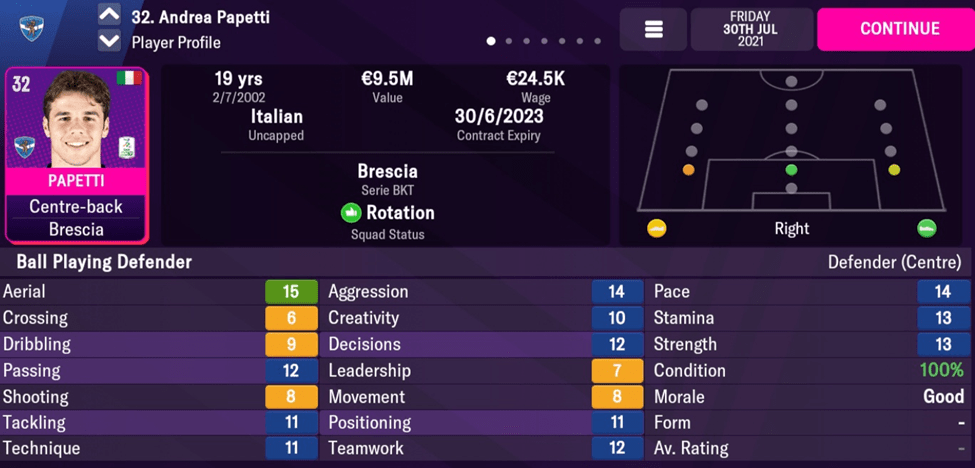Go to next player with down arrow
Image resolution: width=975 pixels, height=468 pixels.
point(109,42)
